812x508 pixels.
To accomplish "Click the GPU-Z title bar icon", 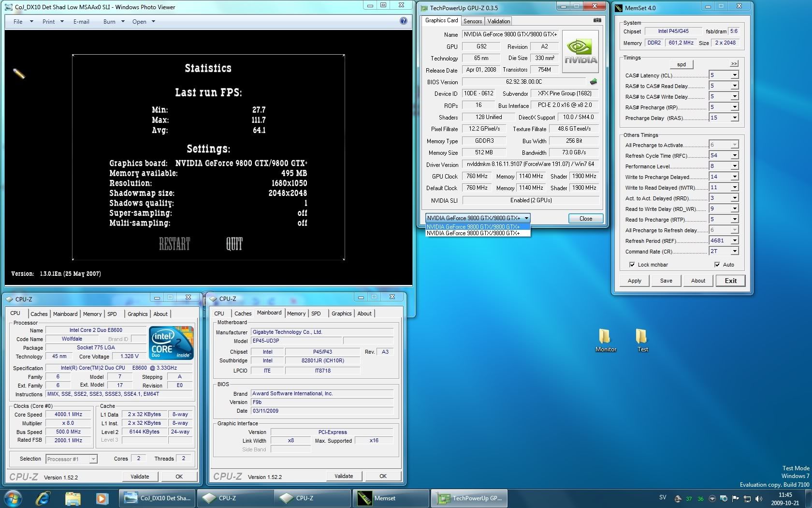I will (424, 8).
